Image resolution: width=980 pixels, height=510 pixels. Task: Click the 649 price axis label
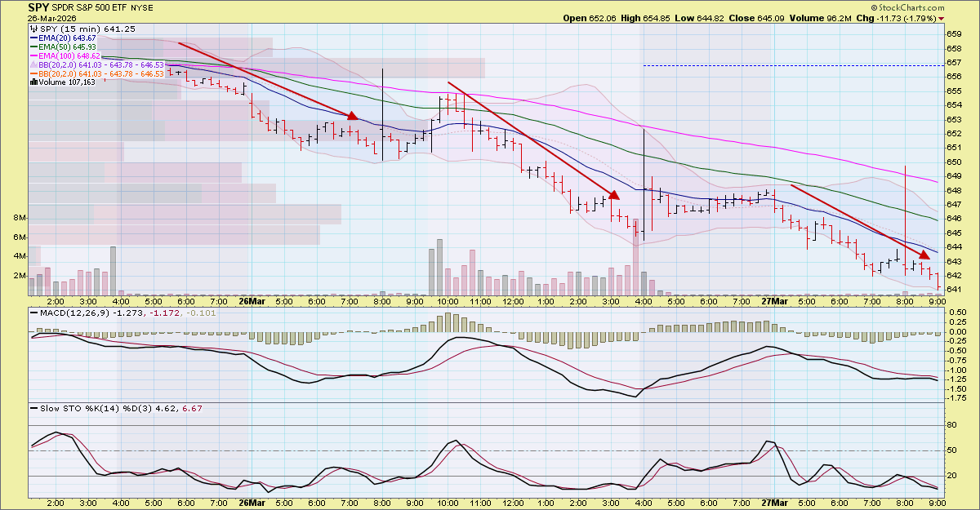click(953, 176)
